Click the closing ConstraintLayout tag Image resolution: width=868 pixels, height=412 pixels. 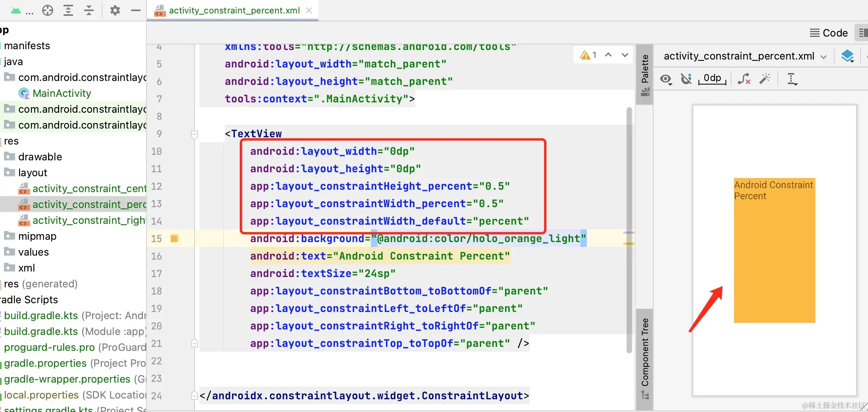pyautogui.click(x=365, y=396)
